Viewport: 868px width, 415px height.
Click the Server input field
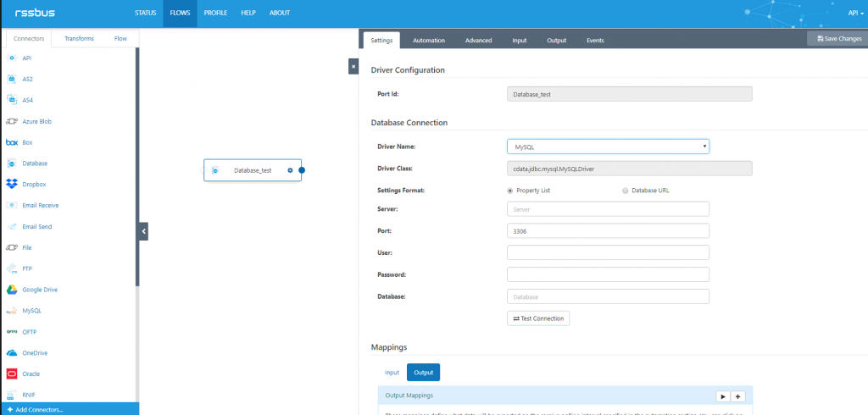[608, 209]
